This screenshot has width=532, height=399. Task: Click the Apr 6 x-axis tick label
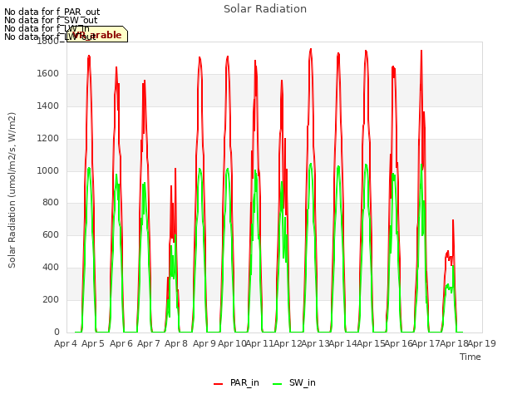click(x=121, y=343)
